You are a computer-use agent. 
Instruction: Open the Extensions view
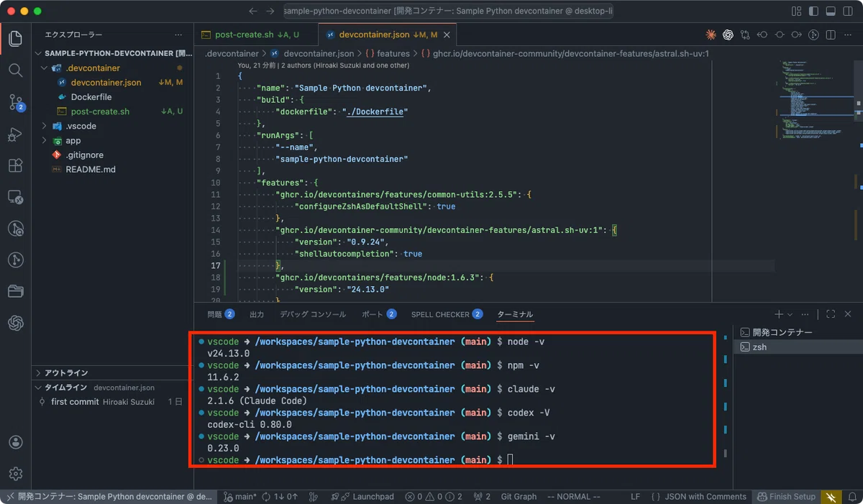[15, 165]
